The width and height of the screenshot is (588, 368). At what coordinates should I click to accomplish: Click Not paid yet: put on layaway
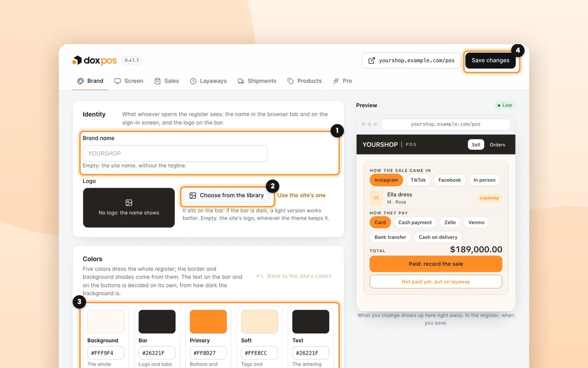[x=436, y=282]
